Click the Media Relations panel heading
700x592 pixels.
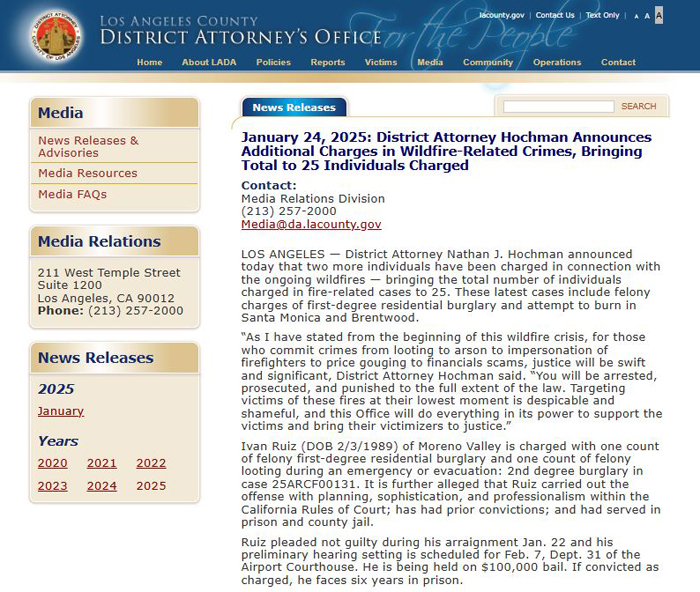pyautogui.click(x=99, y=242)
